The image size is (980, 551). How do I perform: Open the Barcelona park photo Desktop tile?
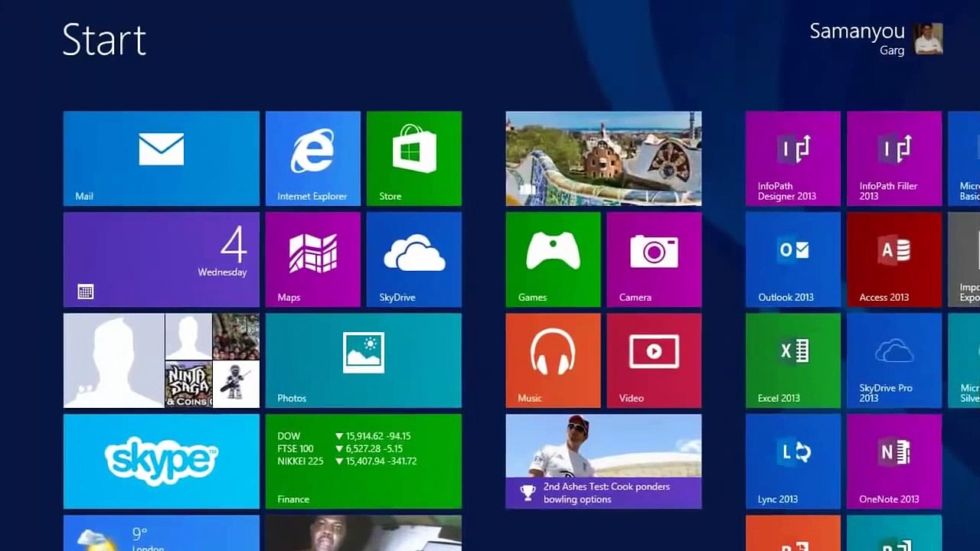tap(604, 158)
